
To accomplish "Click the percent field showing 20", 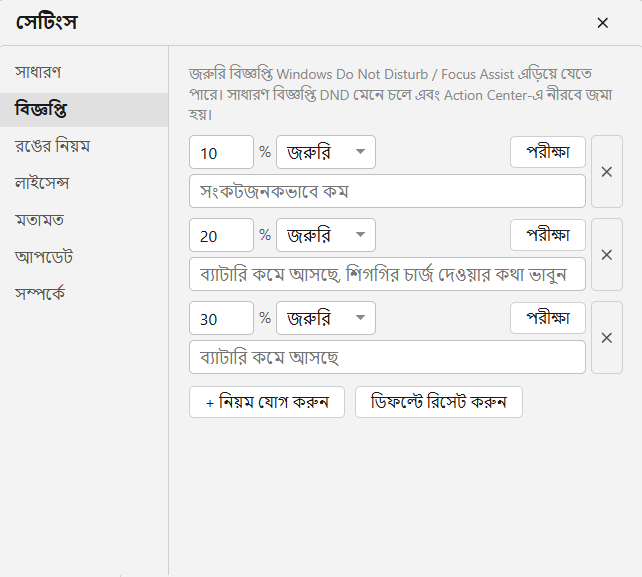I will click(x=221, y=235).
